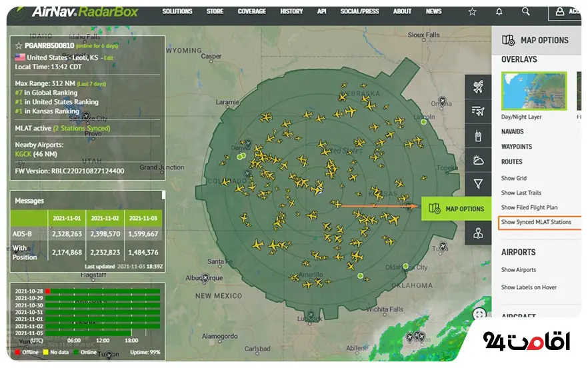Toggle fullscreen map icon
Screen dimensions: 588x368
[479, 314]
